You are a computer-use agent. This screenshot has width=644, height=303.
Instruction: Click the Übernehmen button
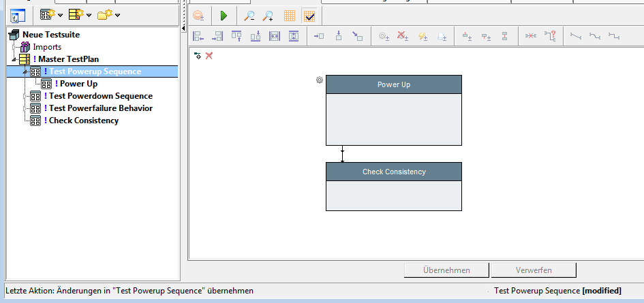pyautogui.click(x=446, y=270)
